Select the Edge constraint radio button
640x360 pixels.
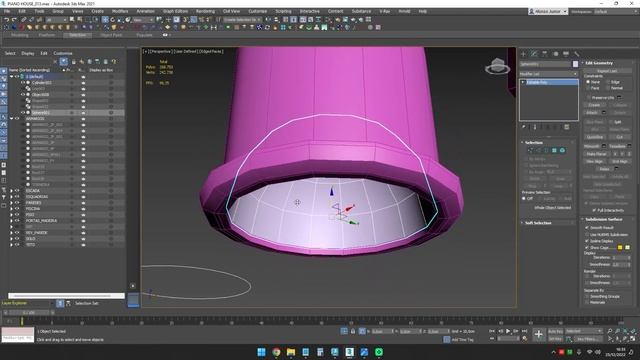608,82
